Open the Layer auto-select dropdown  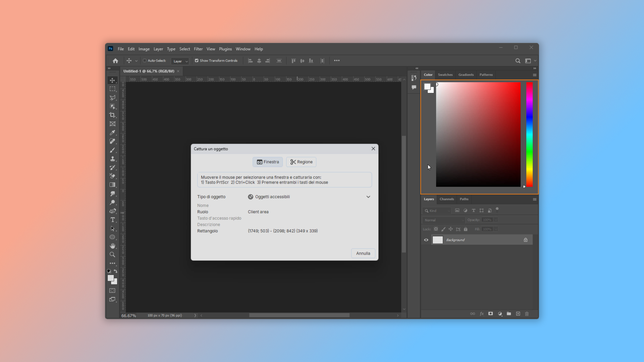180,61
